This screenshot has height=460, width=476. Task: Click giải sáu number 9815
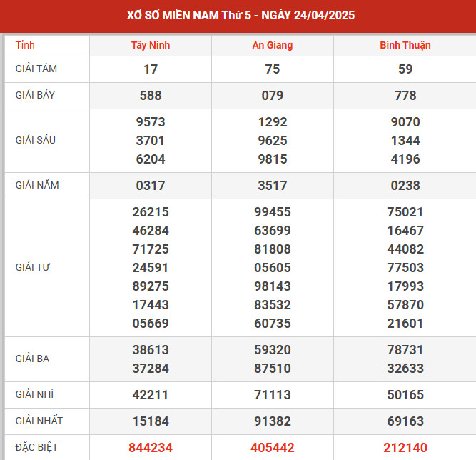pyautogui.click(x=273, y=159)
